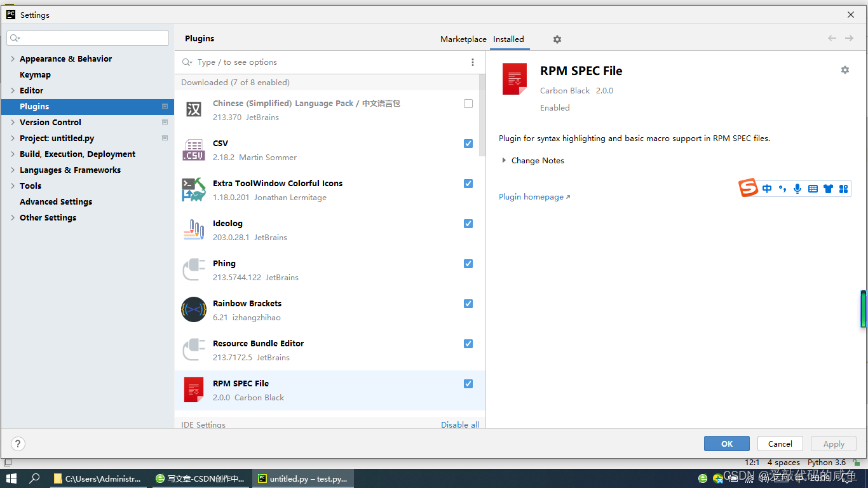Expand Project: untitled.py settings
This screenshot has width=868, height=488.
point(13,138)
